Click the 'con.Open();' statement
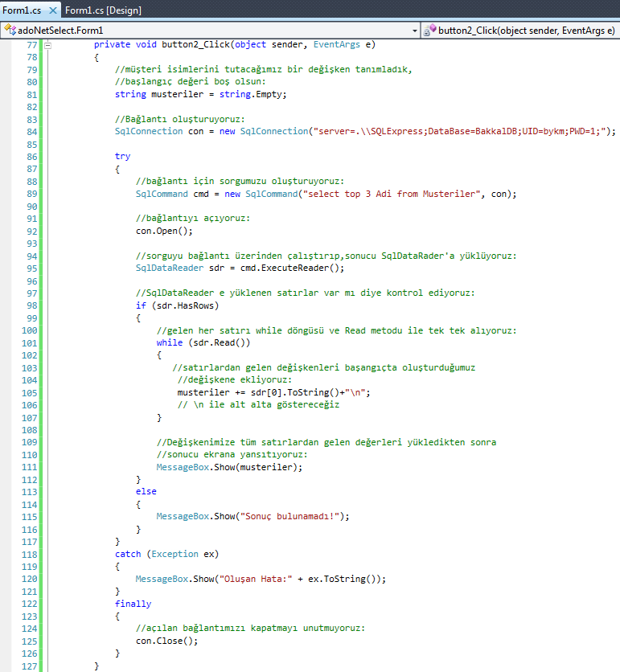This screenshot has height=672, width=620. (164, 231)
